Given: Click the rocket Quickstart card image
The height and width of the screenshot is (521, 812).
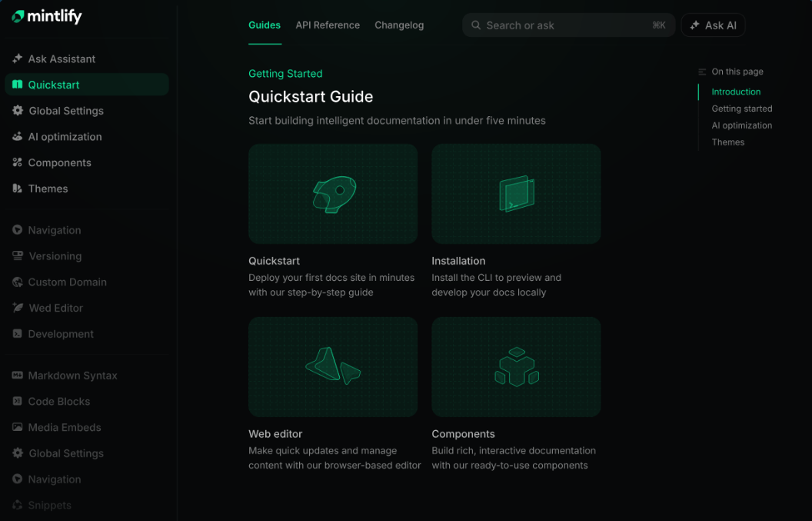Looking at the screenshot, I should click(333, 194).
